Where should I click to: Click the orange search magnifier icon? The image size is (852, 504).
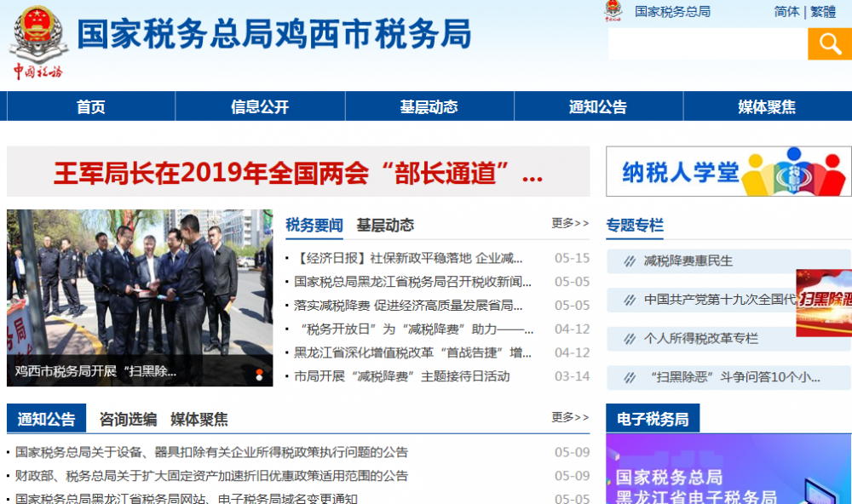coord(828,43)
